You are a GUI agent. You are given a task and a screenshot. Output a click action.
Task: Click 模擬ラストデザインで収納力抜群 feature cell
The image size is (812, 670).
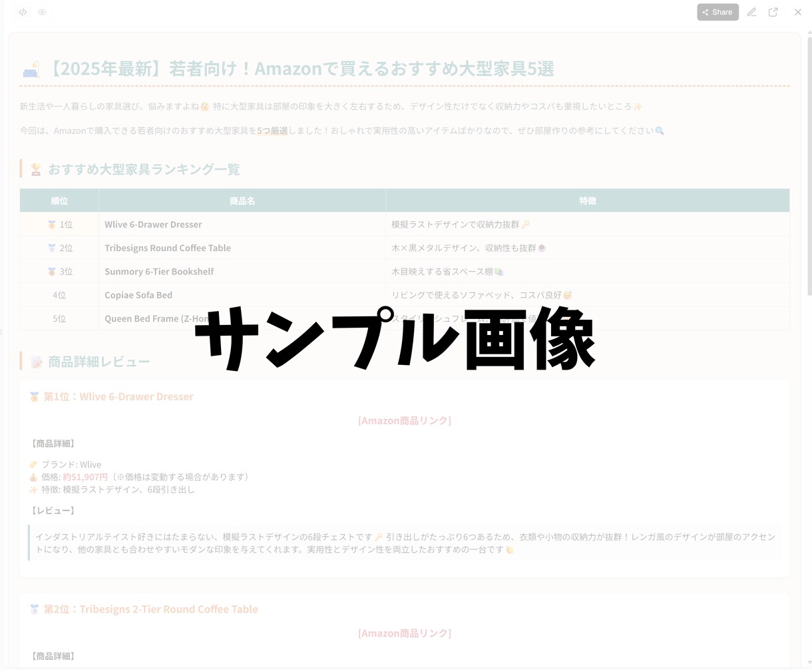pos(588,224)
